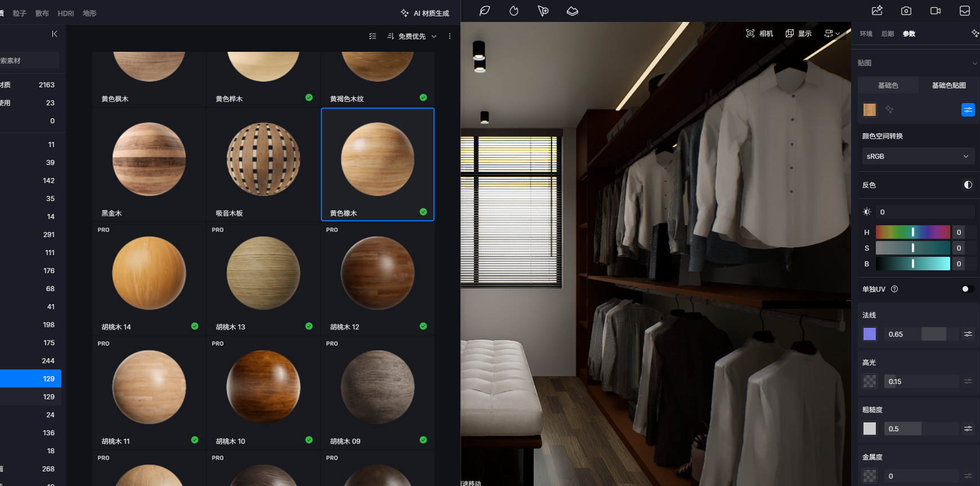
Task: Click the AI image enhance icon
Action: tap(877, 11)
